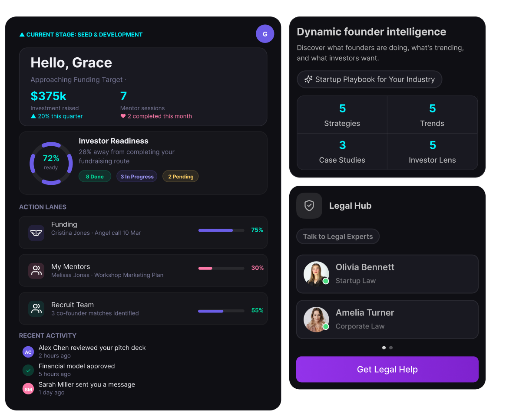The height and width of the screenshot is (420, 516).
Task: Open the Investor Lens tile
Action: point(432,151)
